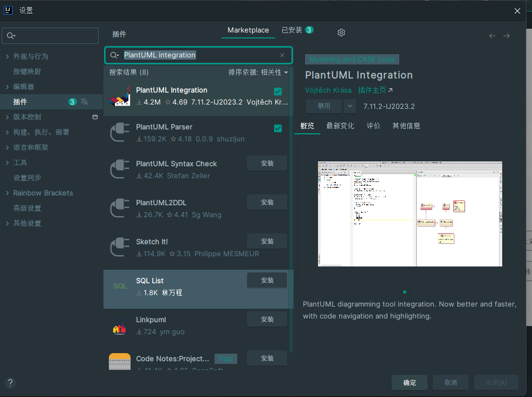The image size is (532, 397).
Task: Go forward with the right arrow icon
Action: pyautogui.click(x=506, y=36)
